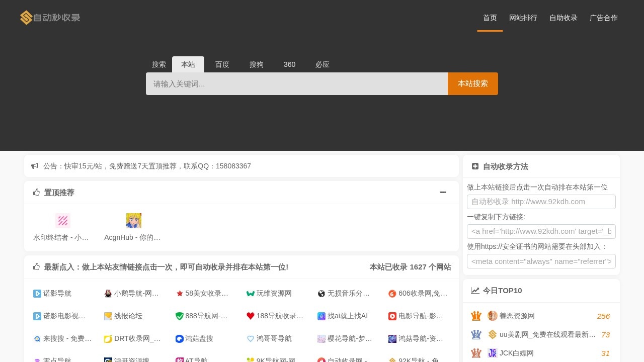The image size is (644, 362).
Task: Click the 鸿菇导航 favicon
Action: 392,339
